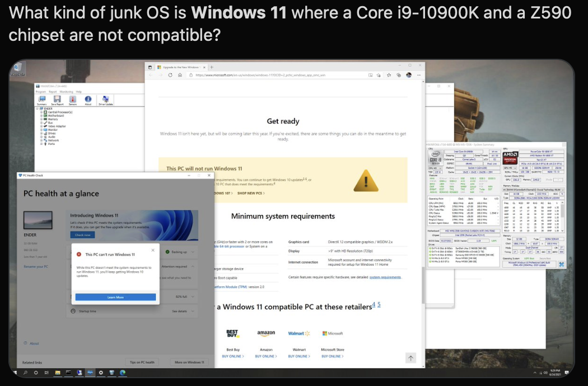
Task: Open the Sensors thermometer tool
Action: (73, 100)
